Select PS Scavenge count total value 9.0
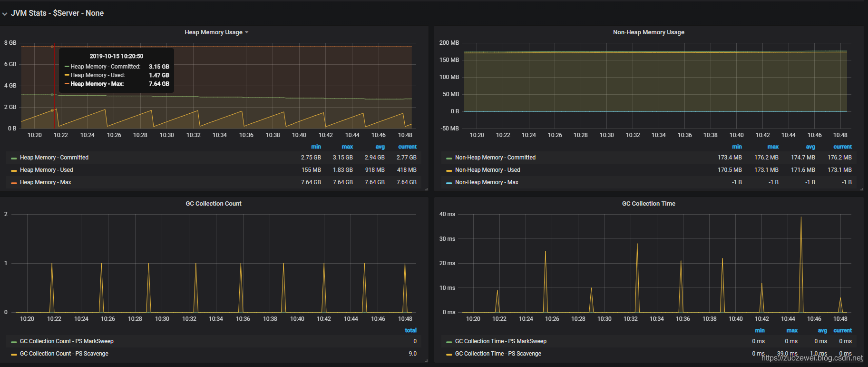 pyautogui.click(x=412, y=354)
